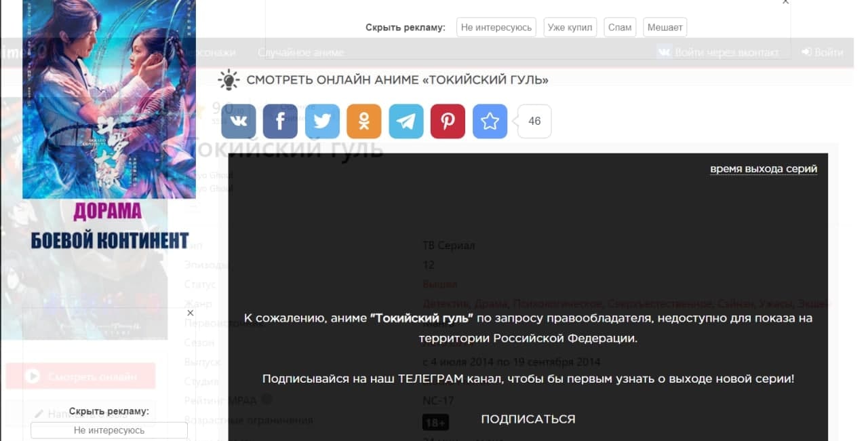The image size is (868, 441).
Task: Click the 'Скрыть рекламу:' label in top bar
Action: (406, 27)
